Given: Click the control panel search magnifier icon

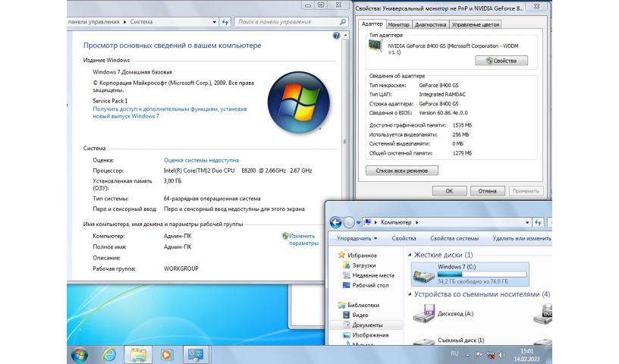Looking at the screenshot, I should (x=343, y=22).
